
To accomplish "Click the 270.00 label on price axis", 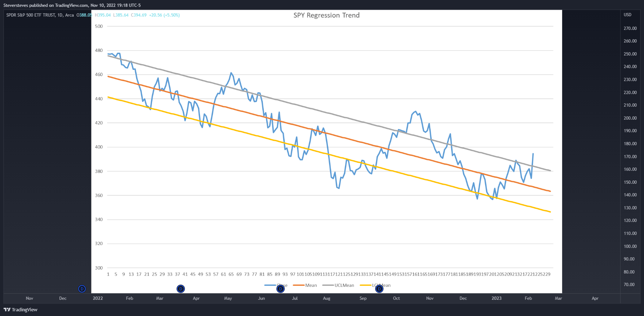I will [630, 28].
